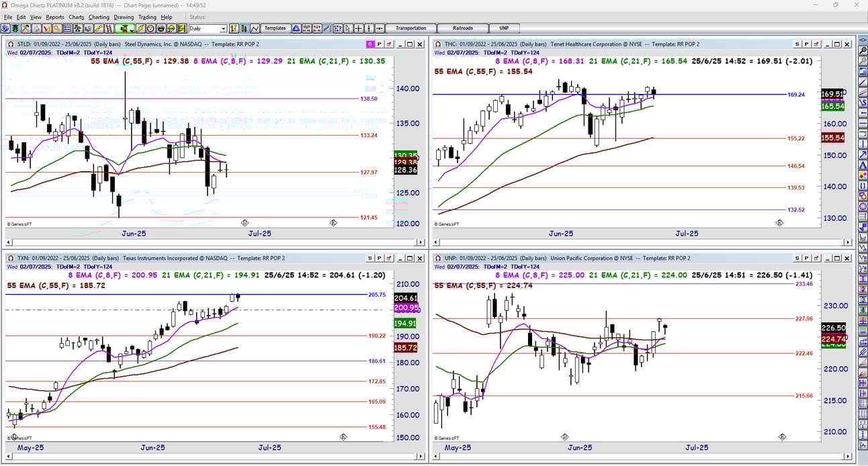Click the pencil icon in the top toolbar

[98, 29]
